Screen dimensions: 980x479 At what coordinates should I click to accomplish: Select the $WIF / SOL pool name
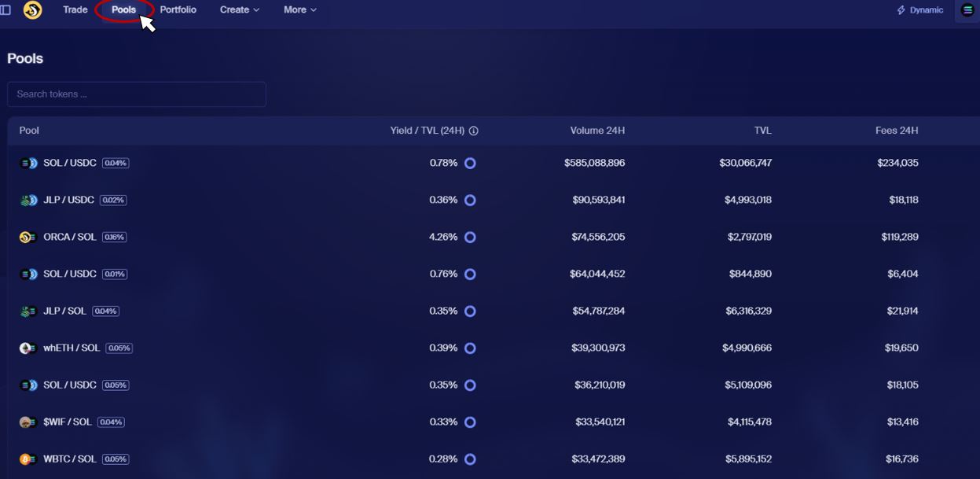click(68, 422)
